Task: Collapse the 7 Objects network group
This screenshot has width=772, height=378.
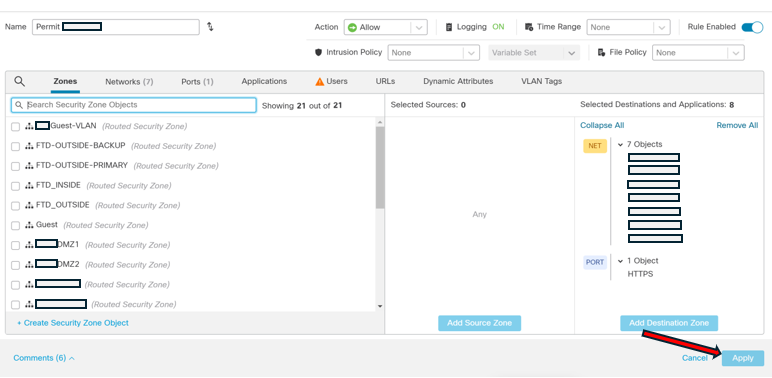Action: 620,145
